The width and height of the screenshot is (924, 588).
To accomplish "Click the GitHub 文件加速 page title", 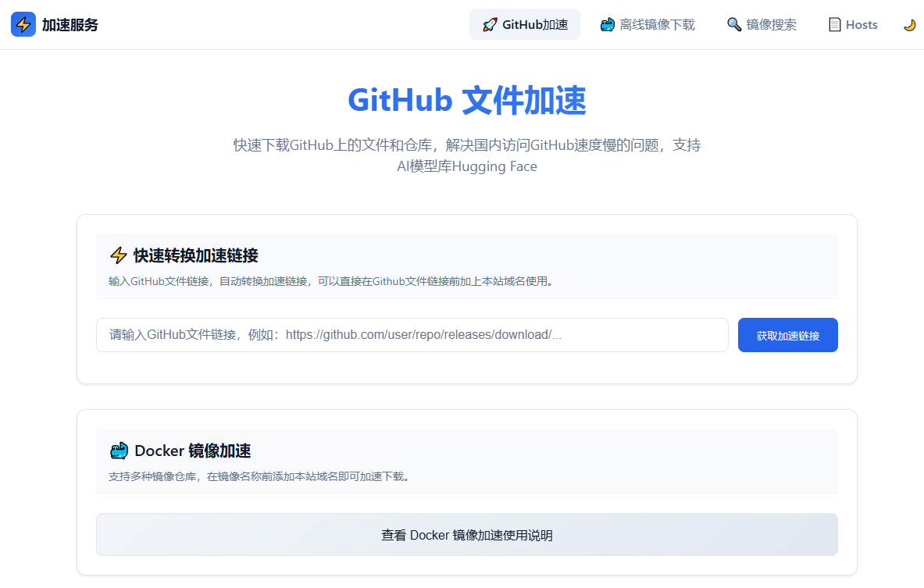I will click(x=466, y=101).
